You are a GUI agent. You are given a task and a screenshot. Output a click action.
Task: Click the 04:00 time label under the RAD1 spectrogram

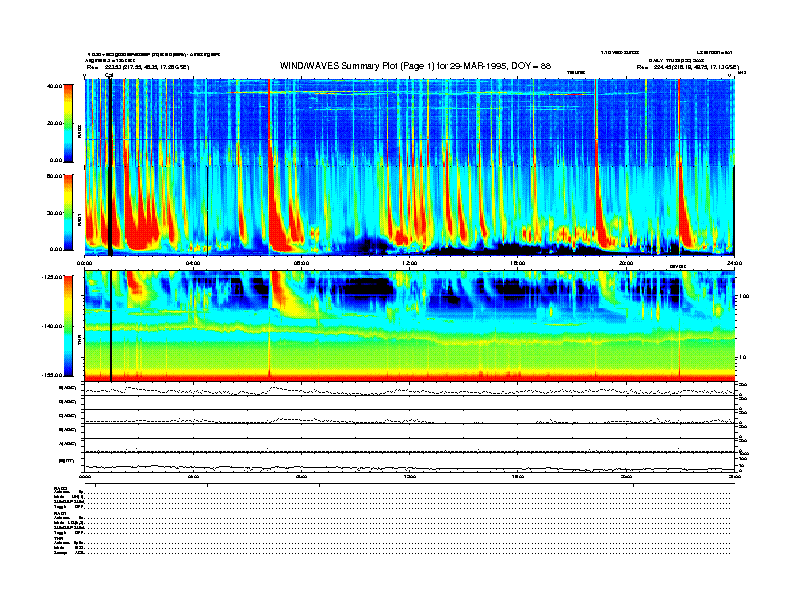(x=193, y=263)
